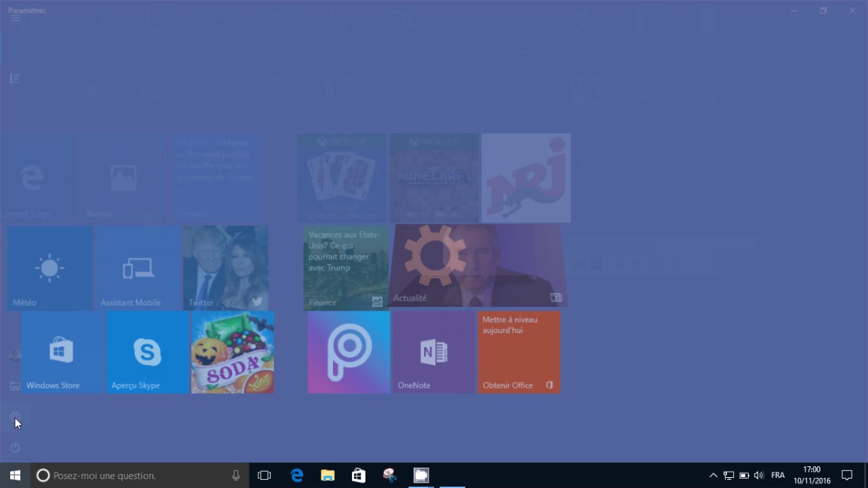This screenshot has height=488, width=868.
Task: Click the Power icon in Start sidebar
Action: [15, 448]
